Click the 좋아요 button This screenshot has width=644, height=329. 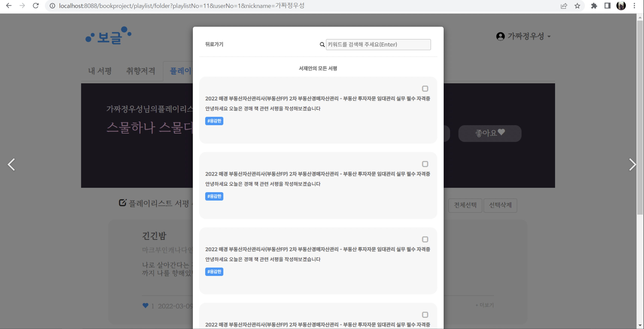[x=490, y=133]
